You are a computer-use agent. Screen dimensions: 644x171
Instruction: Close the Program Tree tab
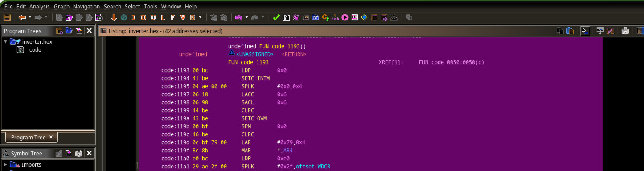point(51,137)
